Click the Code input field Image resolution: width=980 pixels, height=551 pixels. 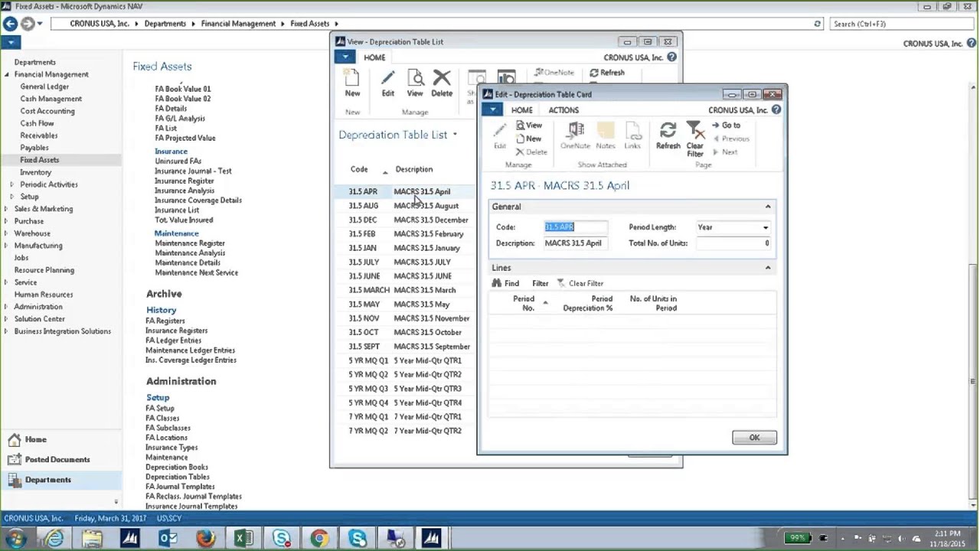576,227
